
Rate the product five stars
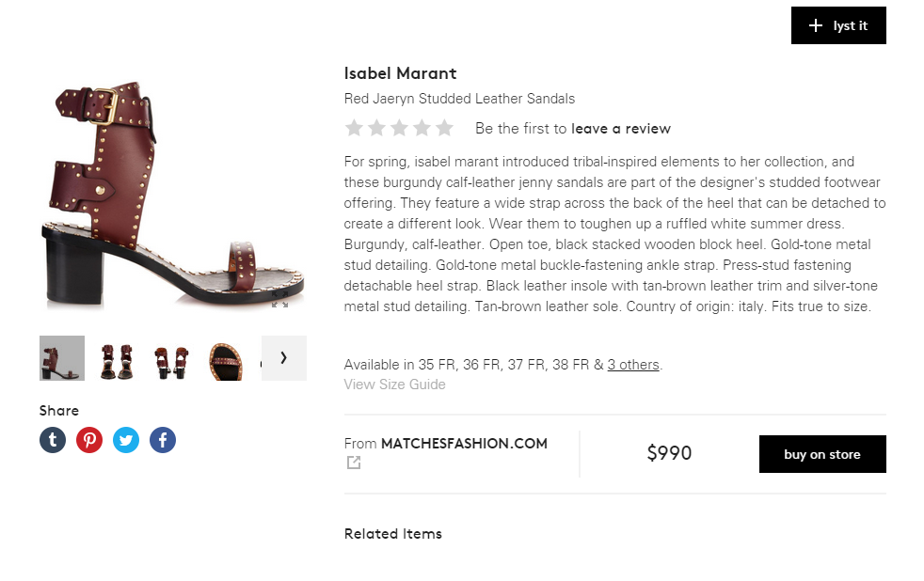point(444,128)
